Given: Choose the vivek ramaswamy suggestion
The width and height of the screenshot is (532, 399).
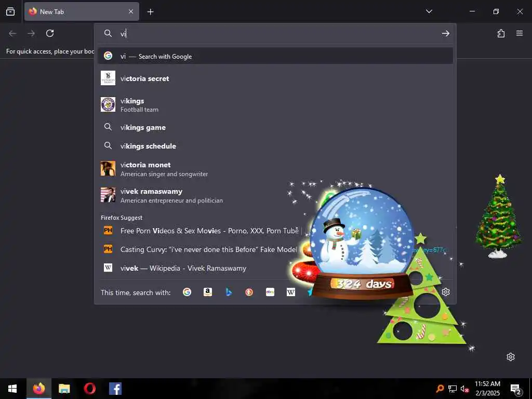Looking at the screenshot, I should pos(275,195).
